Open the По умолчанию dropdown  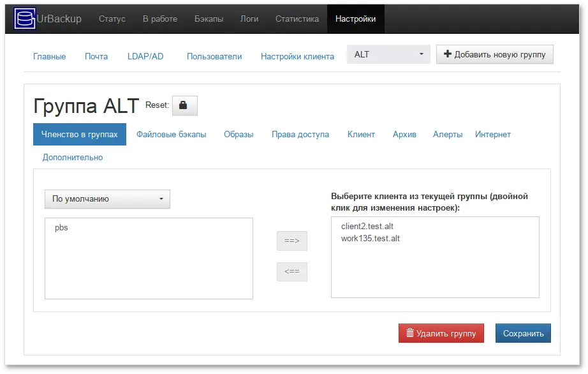click(x=107, y=198)
